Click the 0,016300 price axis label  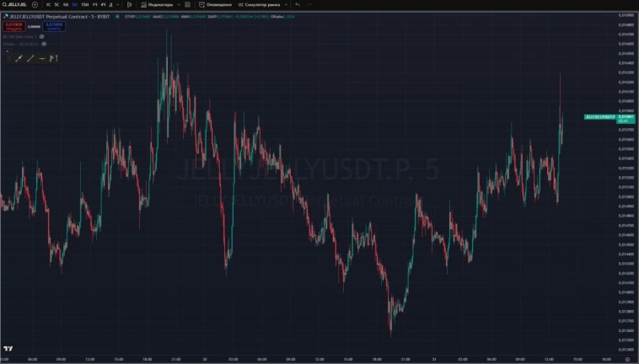pos(626,72)
